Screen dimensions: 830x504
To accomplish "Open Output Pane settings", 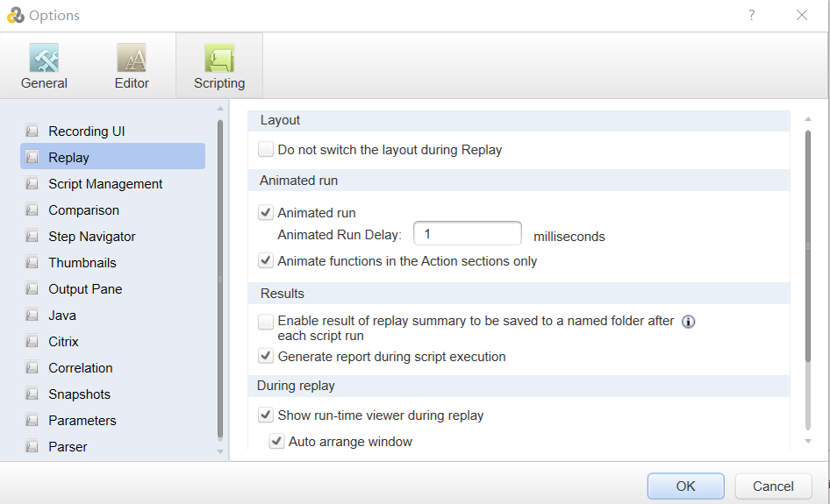I will tap(113, 288).
